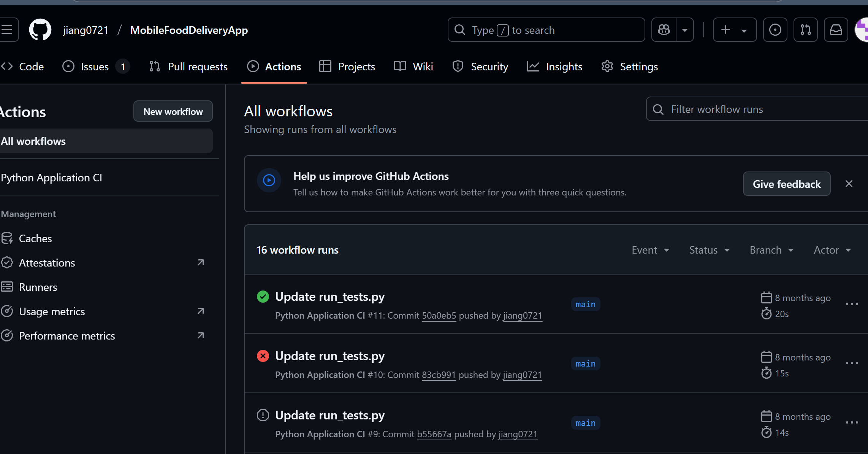Click the Give feedback button
Image resolution: width=868 pixels, height=454 pixels.
pyautogui.click(x=787, y=184)
